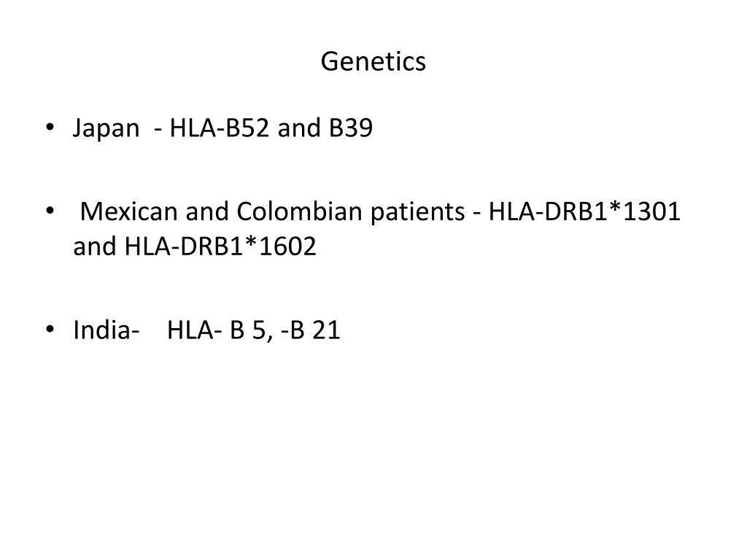Click the HLA-DRB1*1301 text

click(x=584, y=211)
